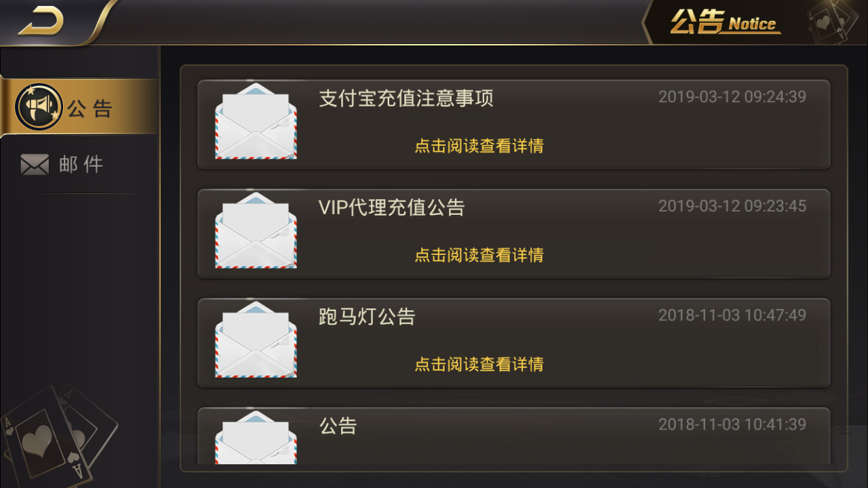Viewport: 868px width, 488px height.
Task: Click 点击阅读查看详情 under 支付宝充值注意事项
Action: point(479,146)
